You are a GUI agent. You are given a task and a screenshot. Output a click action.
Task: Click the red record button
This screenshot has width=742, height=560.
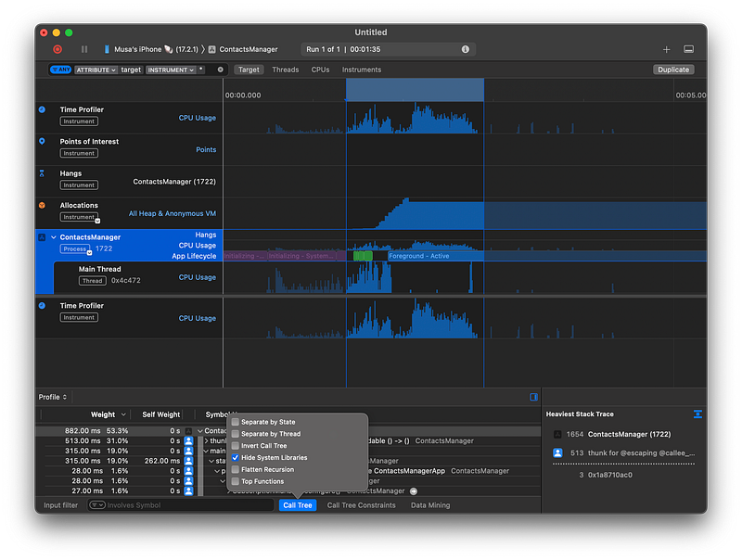coord(58,49)
